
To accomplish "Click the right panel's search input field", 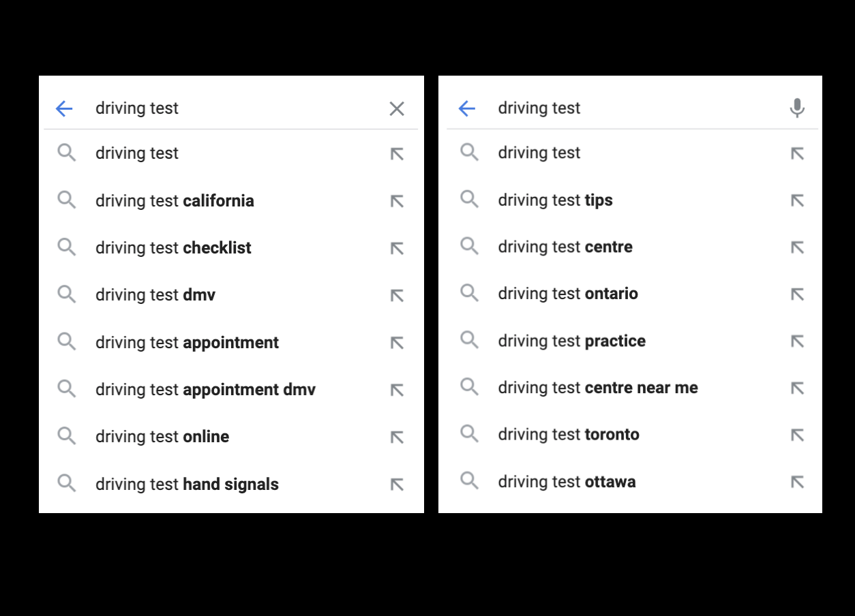I will pyautogui.click(x=607, y=108).
